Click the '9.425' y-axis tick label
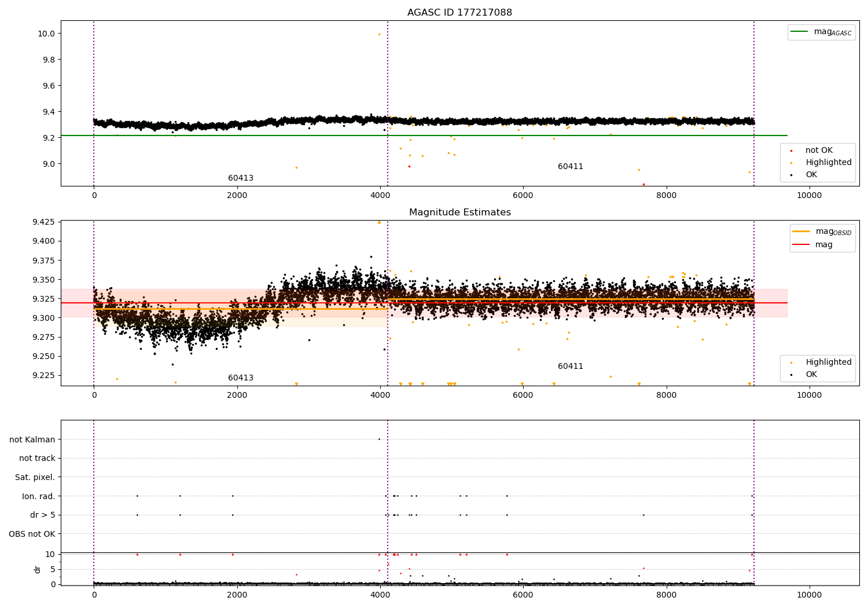 [x=44, y=222]
